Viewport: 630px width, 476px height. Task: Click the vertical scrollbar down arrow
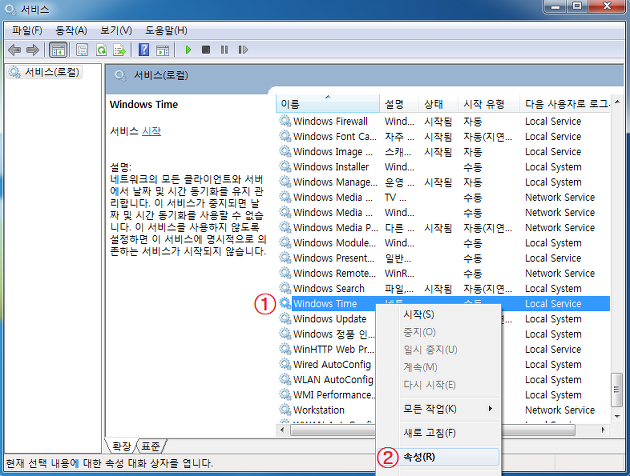pos(617,417)
